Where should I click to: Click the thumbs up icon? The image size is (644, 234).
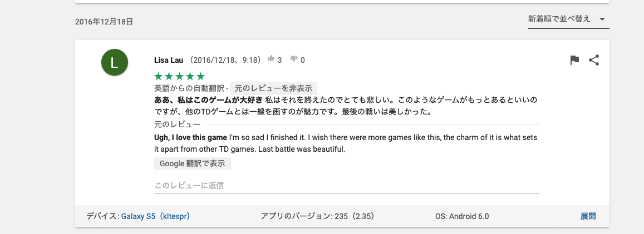[x=272, y=59]
